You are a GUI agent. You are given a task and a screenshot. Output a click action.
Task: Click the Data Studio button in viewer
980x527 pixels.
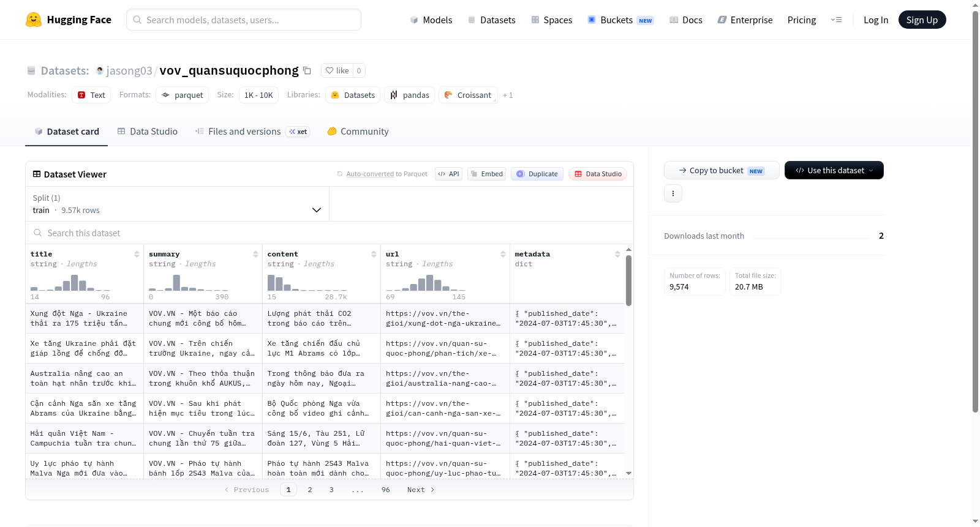597,174
